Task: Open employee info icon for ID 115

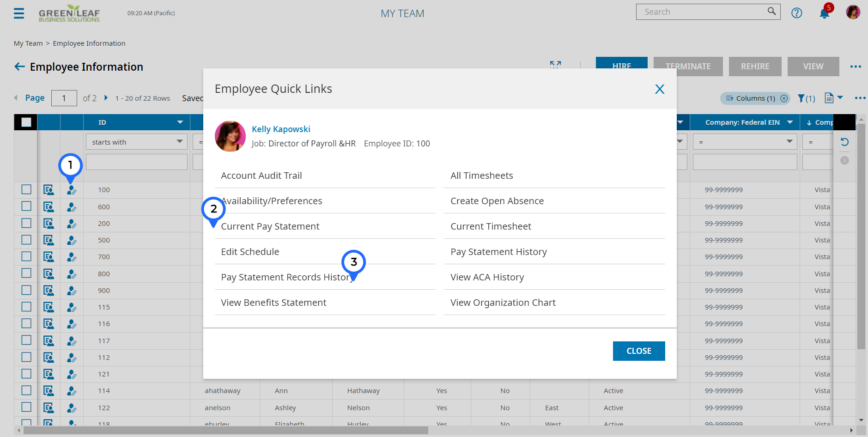Action: 49,307
